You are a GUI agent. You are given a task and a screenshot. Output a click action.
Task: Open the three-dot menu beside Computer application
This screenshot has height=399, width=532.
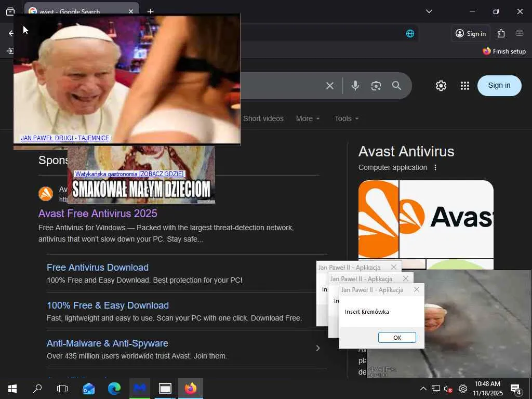435,167
